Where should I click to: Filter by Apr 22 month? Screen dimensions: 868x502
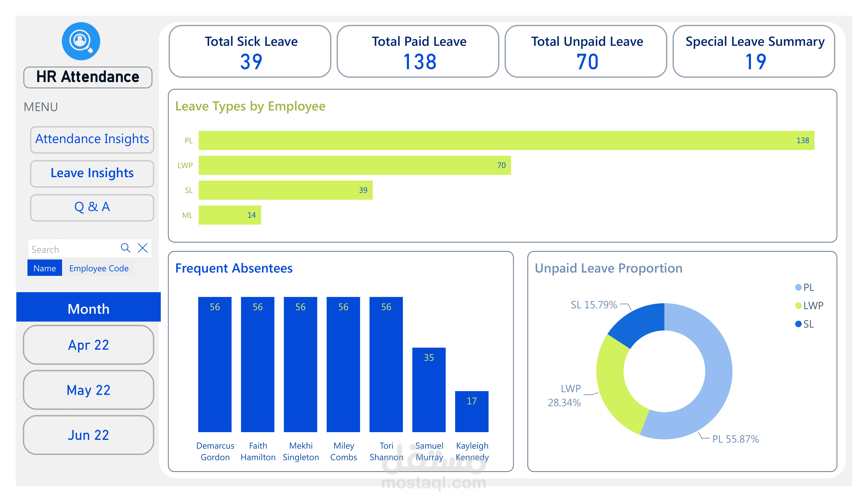point(88,345)
